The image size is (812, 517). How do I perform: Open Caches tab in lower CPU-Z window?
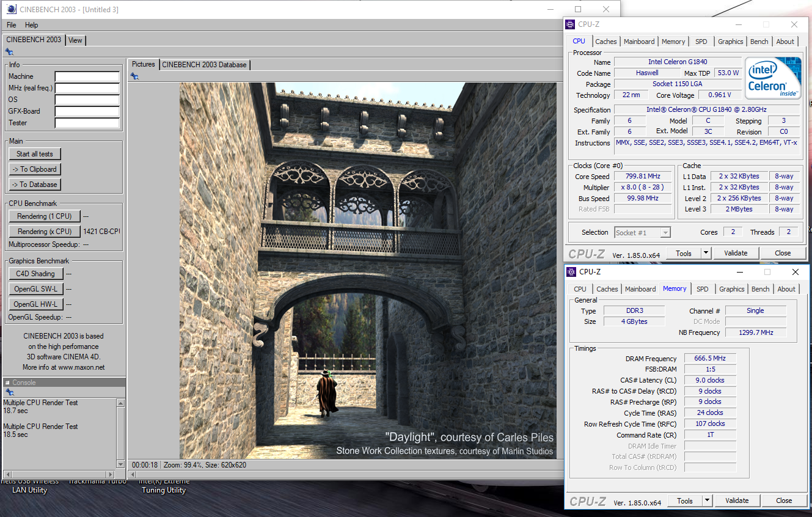tap(607, 289)
